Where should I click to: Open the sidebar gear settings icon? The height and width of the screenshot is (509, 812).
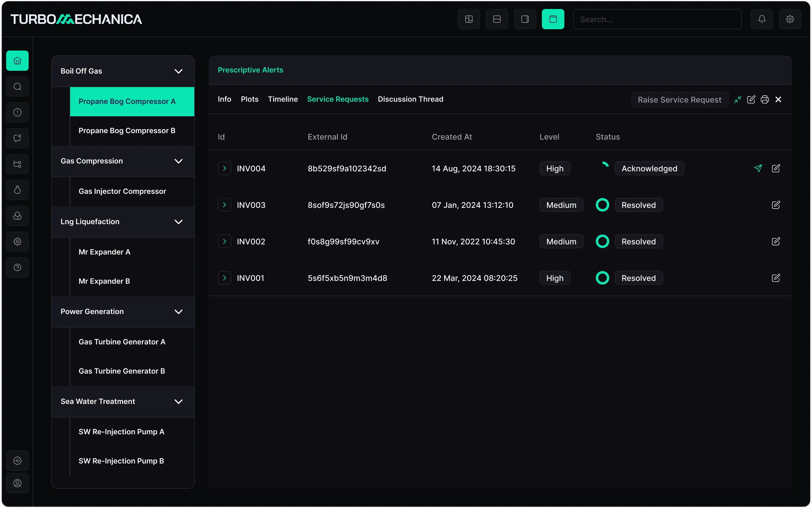coord(17,241)
